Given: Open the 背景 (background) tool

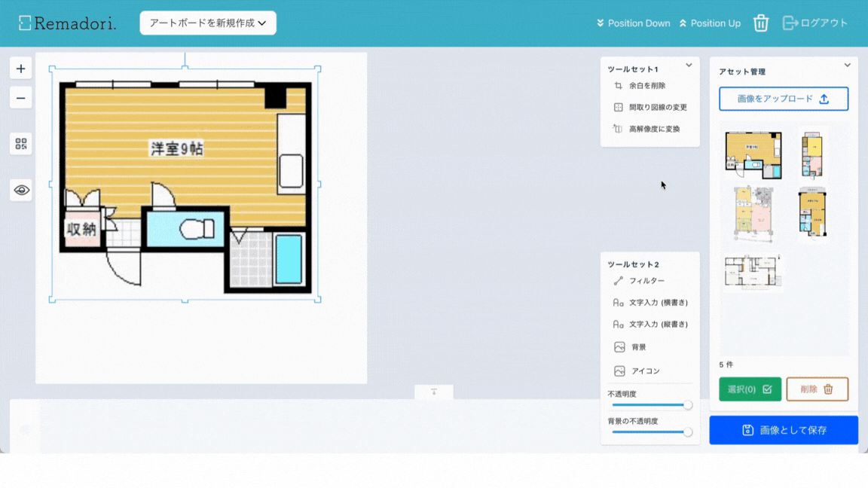Looking at the screenshot, I should 639,347.
